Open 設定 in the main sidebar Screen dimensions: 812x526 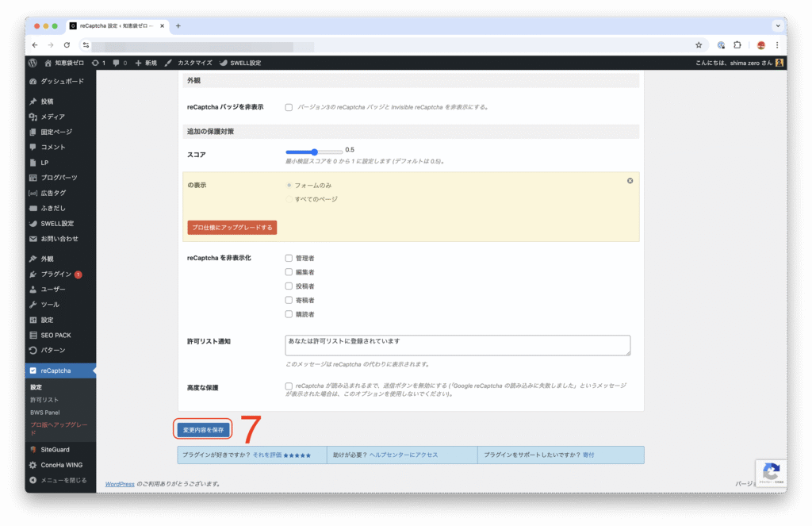[x=60, y=320]
